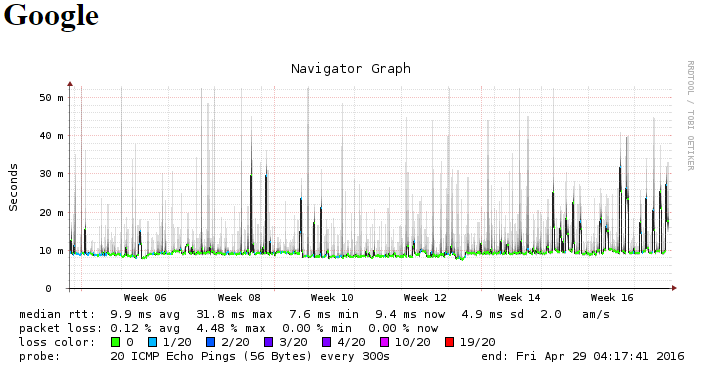Click the 3/20 loss color swatch
The height and width of the screenshot is (369, 706).
268,342
